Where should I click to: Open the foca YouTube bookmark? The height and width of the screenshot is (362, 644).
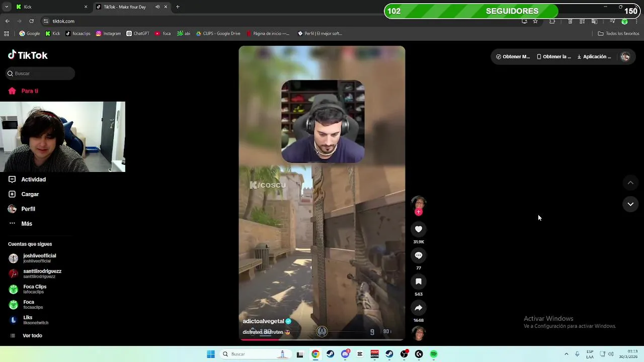(163, 34)
